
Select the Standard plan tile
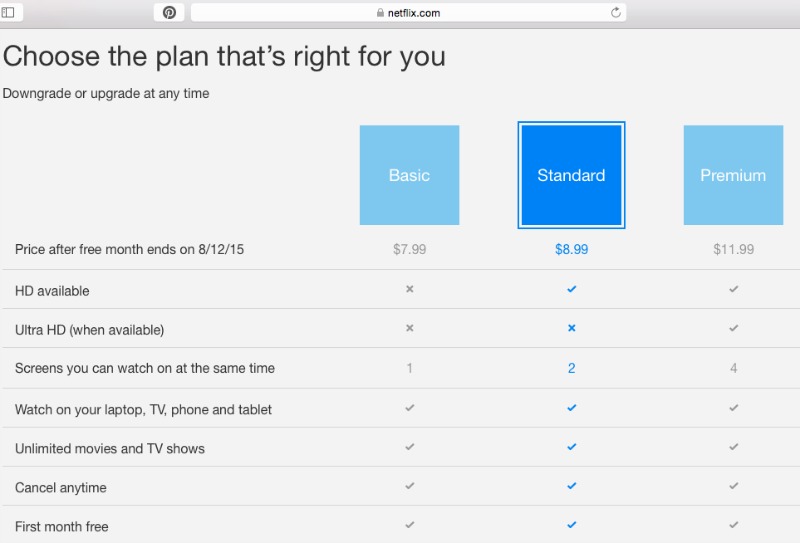tap(571, 175)
